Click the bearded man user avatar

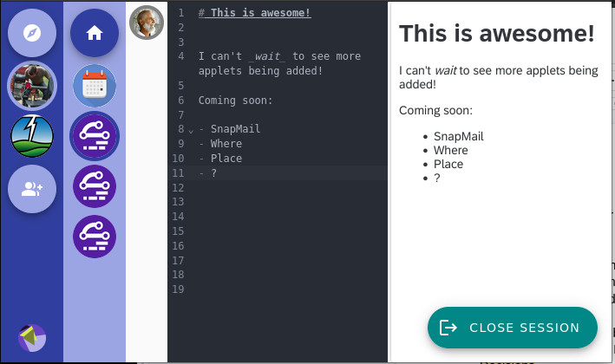pos(147,23)
